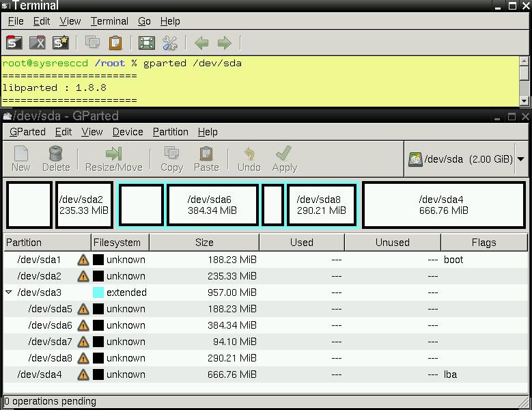Click Resize/Move toolbar button
The height and width of the screenshot is (410, 532).
coord(113,159)
